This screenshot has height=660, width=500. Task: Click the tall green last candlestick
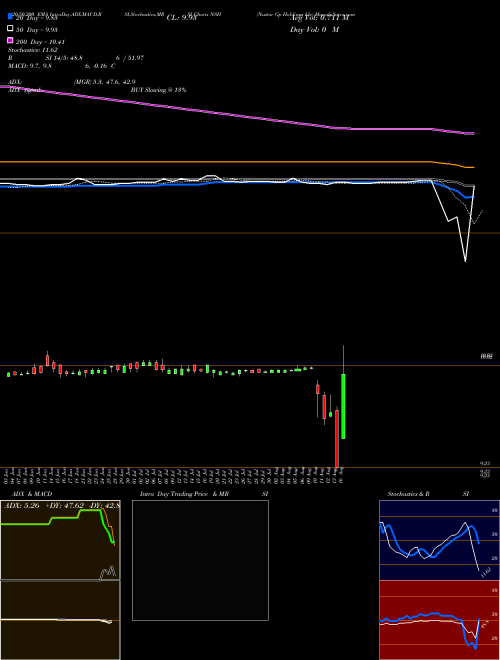coord(343,406)
